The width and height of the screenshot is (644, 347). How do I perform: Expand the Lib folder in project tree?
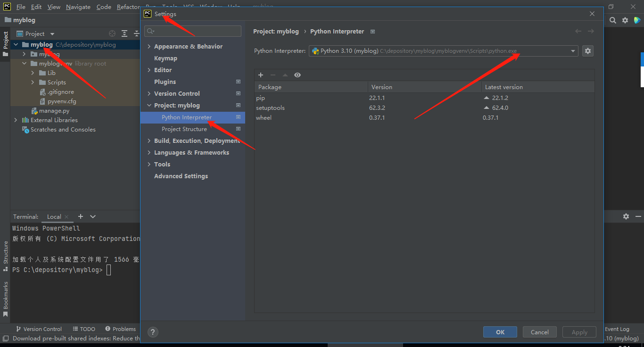[33, 73]
